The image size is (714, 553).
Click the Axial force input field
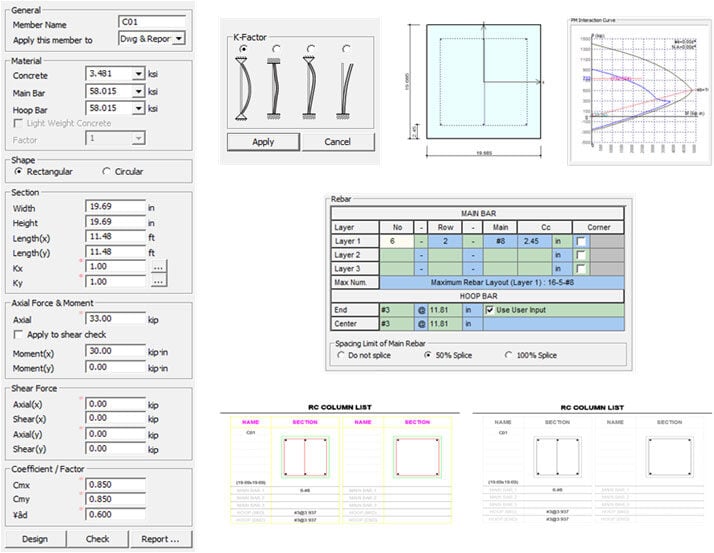tap(116, 318)
